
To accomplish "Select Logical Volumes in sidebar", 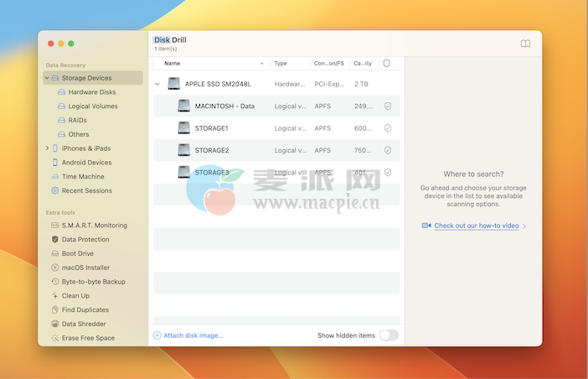I will [93, 106].
